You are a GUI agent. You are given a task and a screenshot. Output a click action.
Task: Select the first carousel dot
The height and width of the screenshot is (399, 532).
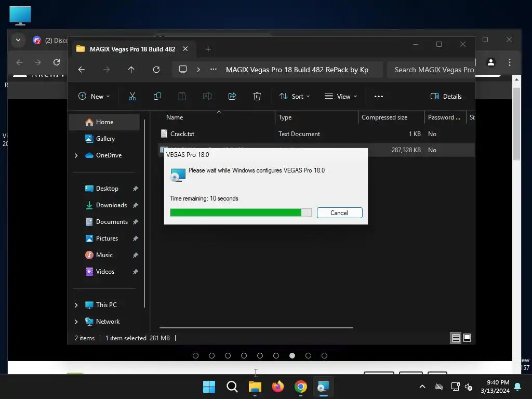(x=195, y=355)
